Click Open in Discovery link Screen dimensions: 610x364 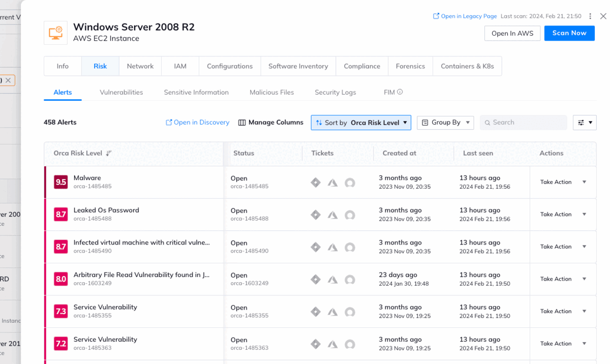198,123
